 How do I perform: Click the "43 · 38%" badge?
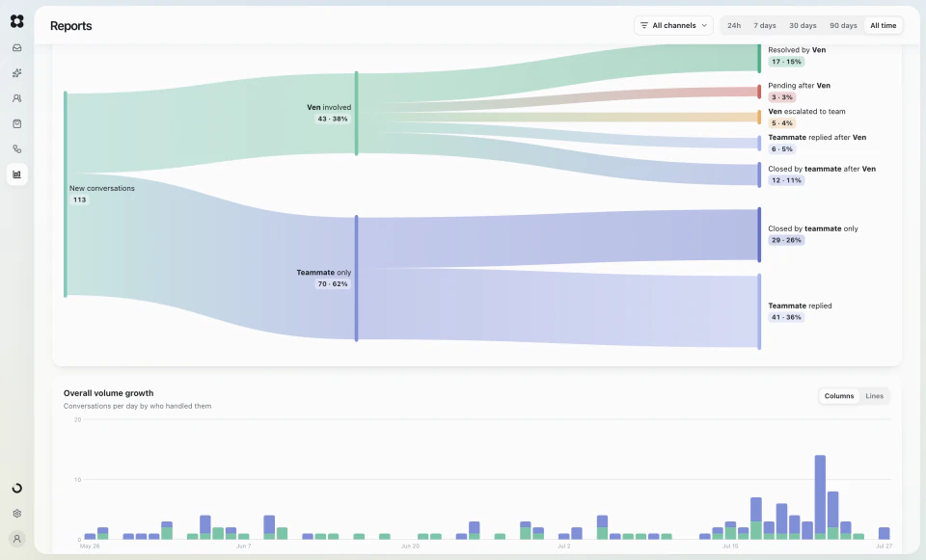(333, 119)
